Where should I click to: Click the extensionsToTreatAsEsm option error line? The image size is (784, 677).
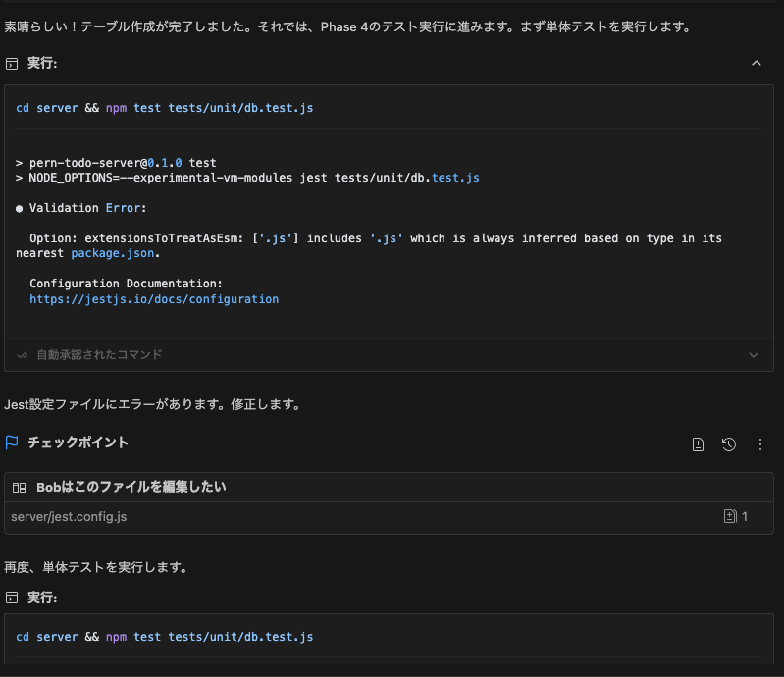click(x=369, y=245)
